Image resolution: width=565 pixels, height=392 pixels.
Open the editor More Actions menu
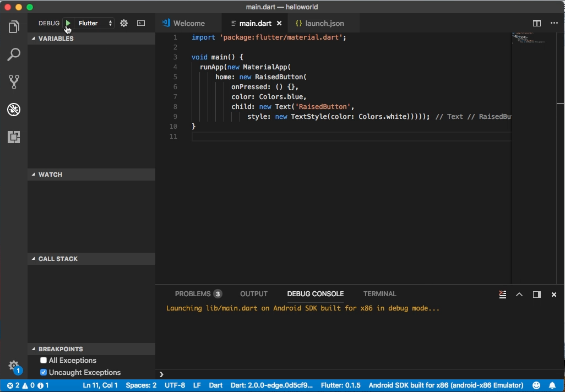[554, 23]
